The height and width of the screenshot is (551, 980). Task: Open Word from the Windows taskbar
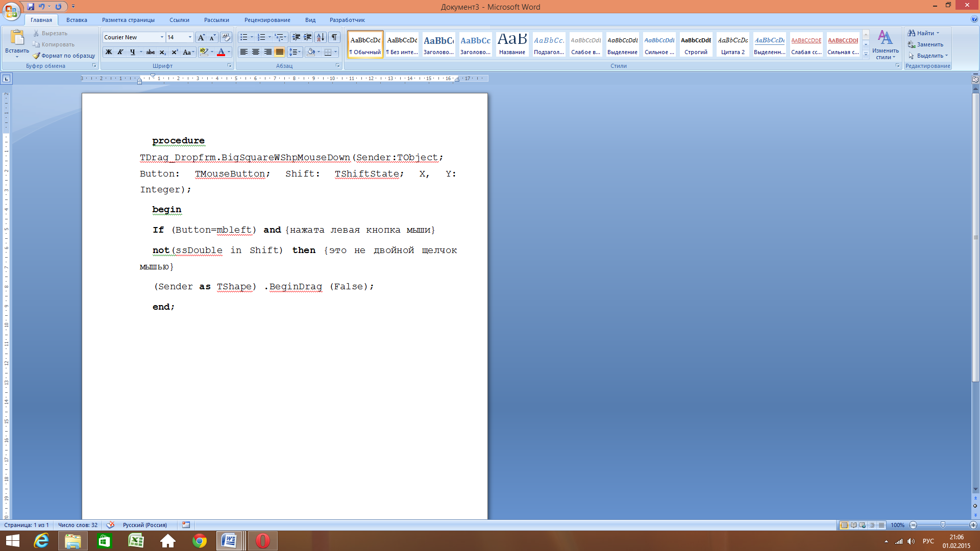click(x=229, y=541)
